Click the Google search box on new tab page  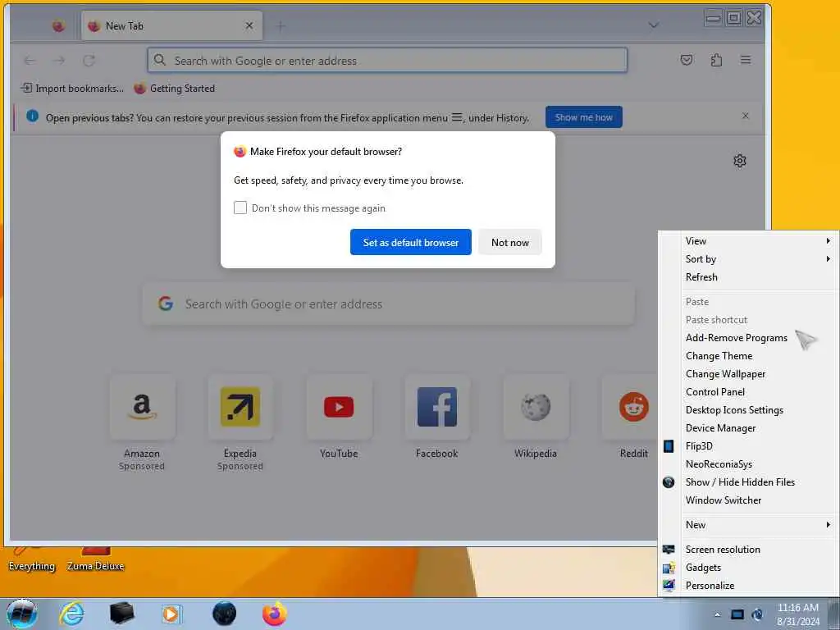pyautogui.click(x=388, y=304)
